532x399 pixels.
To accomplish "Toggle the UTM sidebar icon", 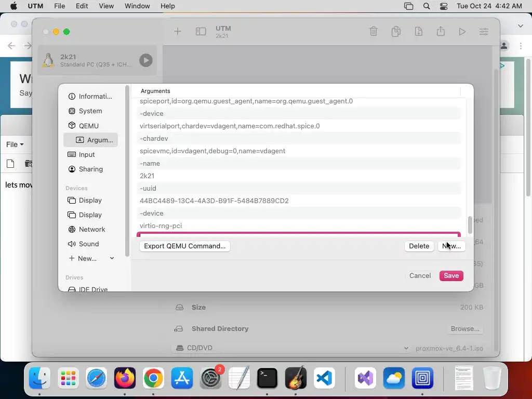I will (x=201, y=32).
